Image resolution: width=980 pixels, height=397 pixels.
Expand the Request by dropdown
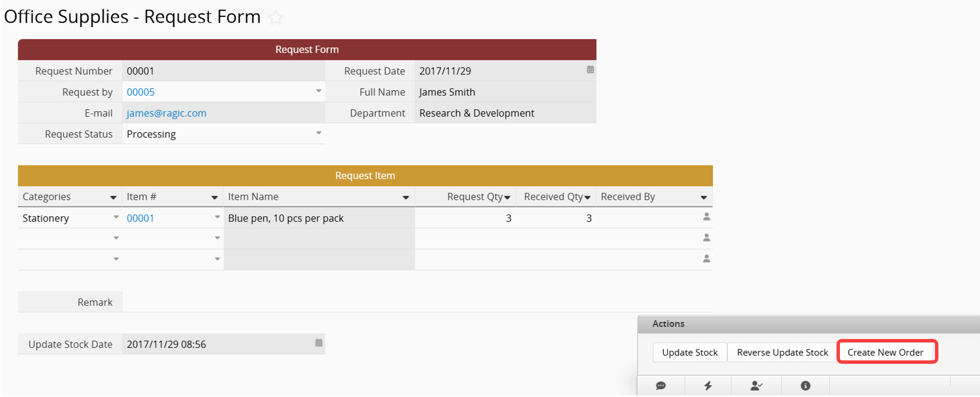click(x=318, y=91)
